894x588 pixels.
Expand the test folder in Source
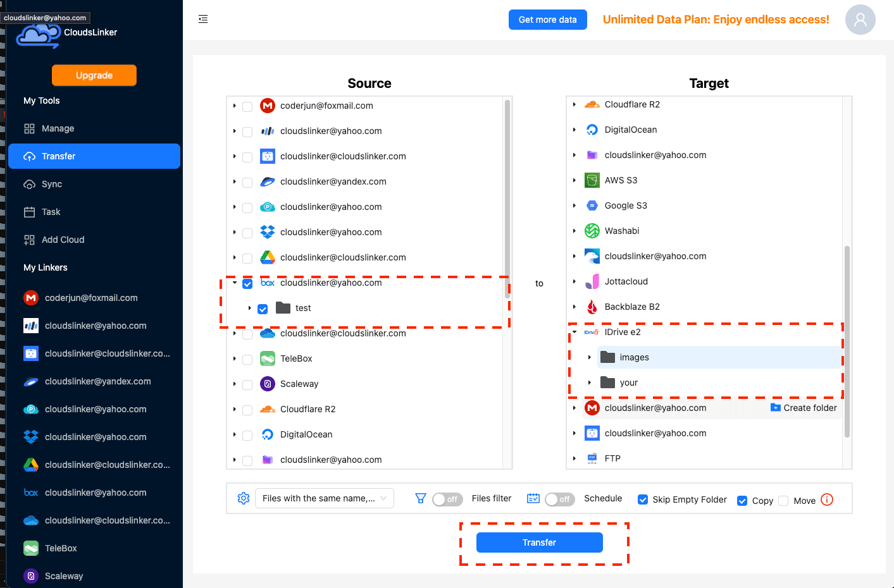[250, 308]
